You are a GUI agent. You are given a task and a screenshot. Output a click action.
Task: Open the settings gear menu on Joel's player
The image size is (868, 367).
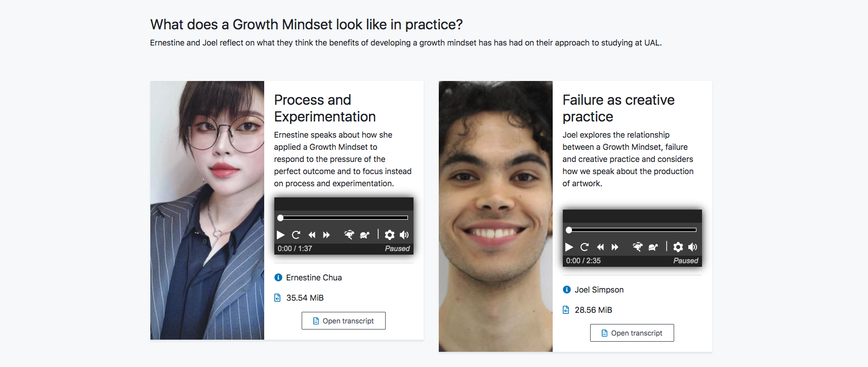[x=678, y=247]
